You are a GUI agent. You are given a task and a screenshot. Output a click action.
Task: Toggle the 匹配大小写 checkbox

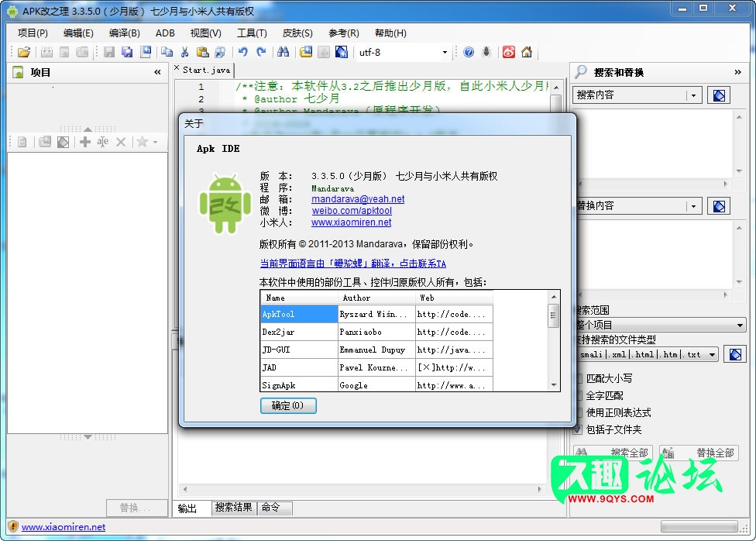click(x=578, y=379)
